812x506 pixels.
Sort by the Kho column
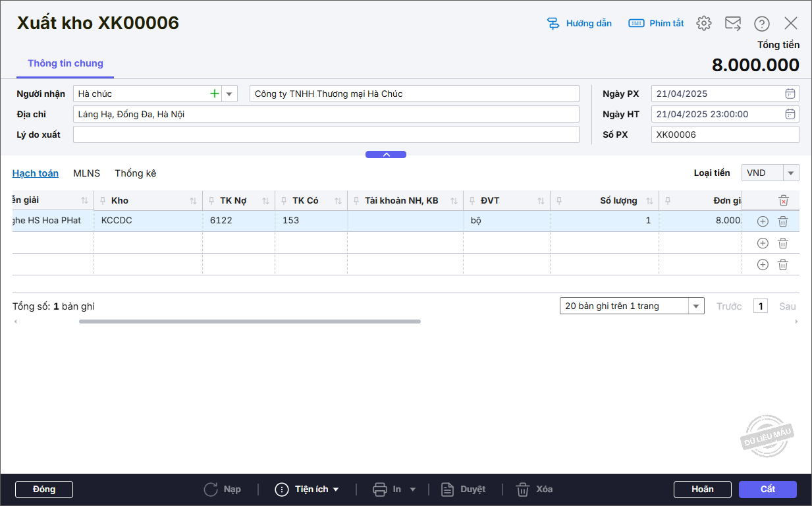pyautogui.click(x=193, y=201)
